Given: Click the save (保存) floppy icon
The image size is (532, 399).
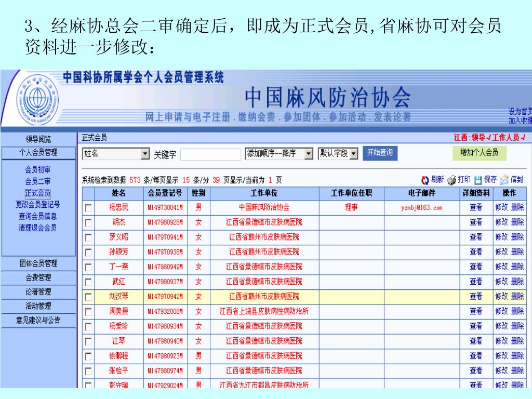Looking at the screenshot, I should point(478,180).
